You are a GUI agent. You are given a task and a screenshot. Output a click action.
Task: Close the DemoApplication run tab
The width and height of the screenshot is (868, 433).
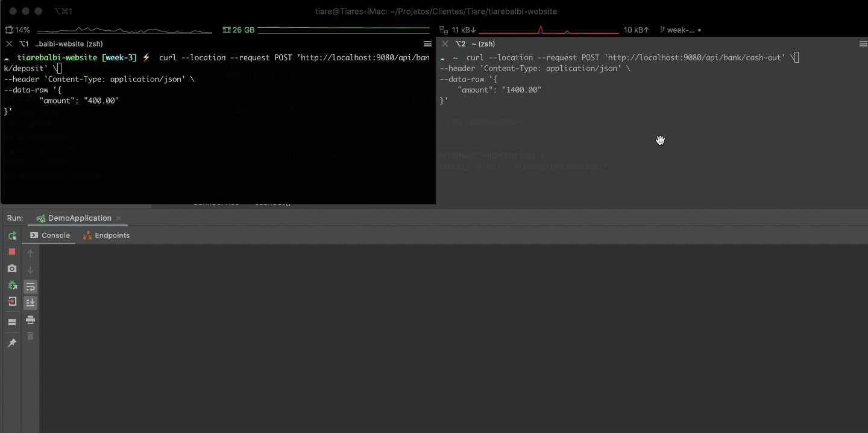[119, 218]
